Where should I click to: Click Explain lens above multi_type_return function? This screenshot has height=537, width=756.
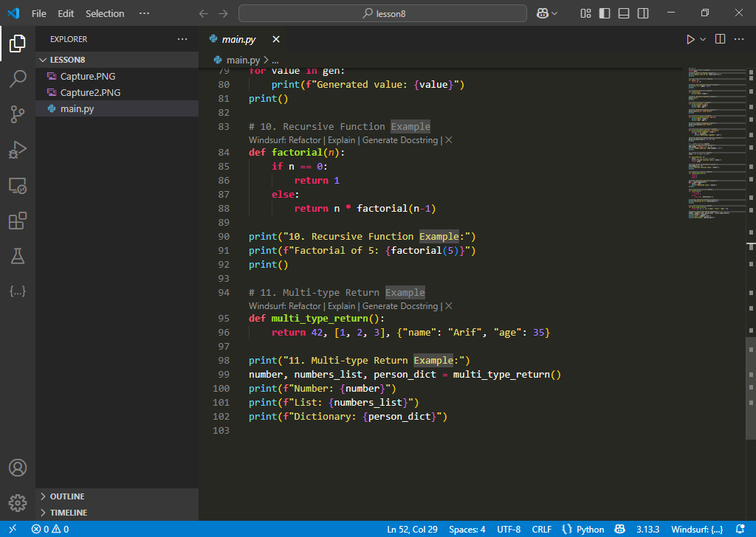click(341, 306)
